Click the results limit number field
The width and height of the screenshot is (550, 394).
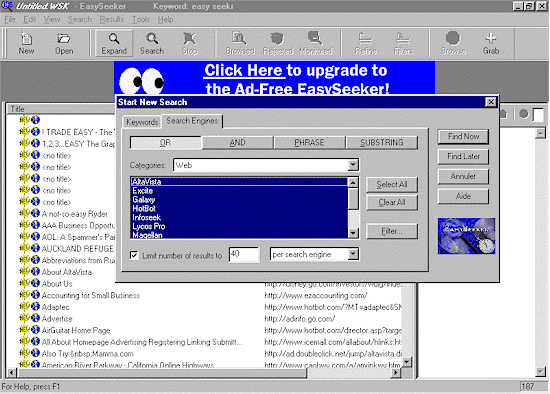click(x=244, y=254)
